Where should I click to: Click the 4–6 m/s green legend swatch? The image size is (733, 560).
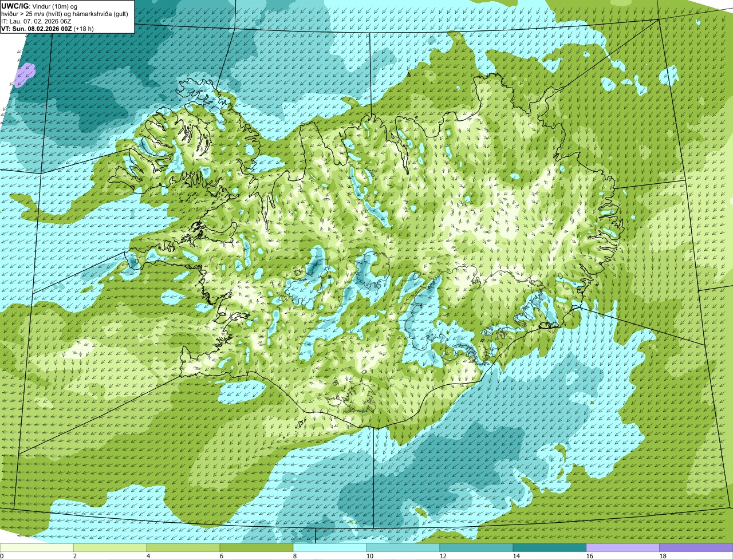(183, 547)
